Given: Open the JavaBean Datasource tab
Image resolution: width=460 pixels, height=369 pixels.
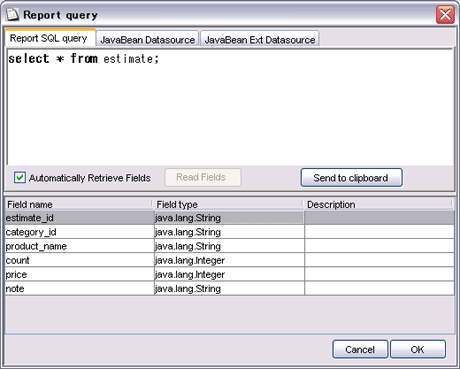Looking at the screenshot, I should pos(148,40).
